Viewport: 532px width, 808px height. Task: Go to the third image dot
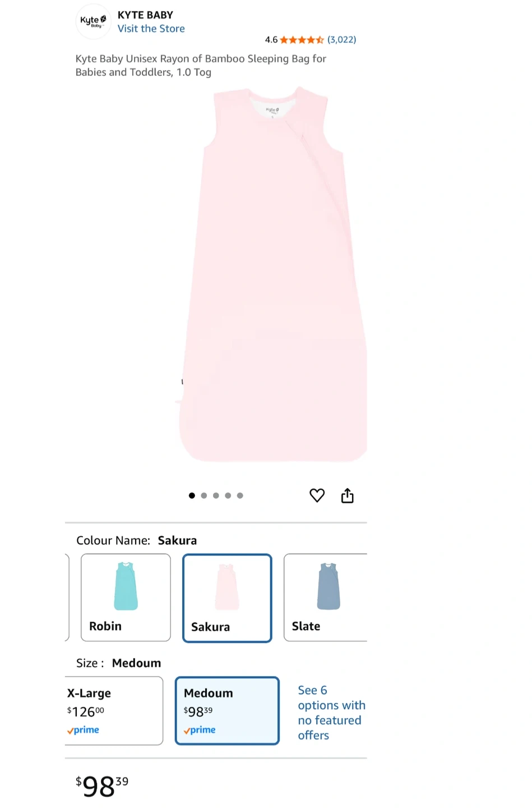point(216,495)
